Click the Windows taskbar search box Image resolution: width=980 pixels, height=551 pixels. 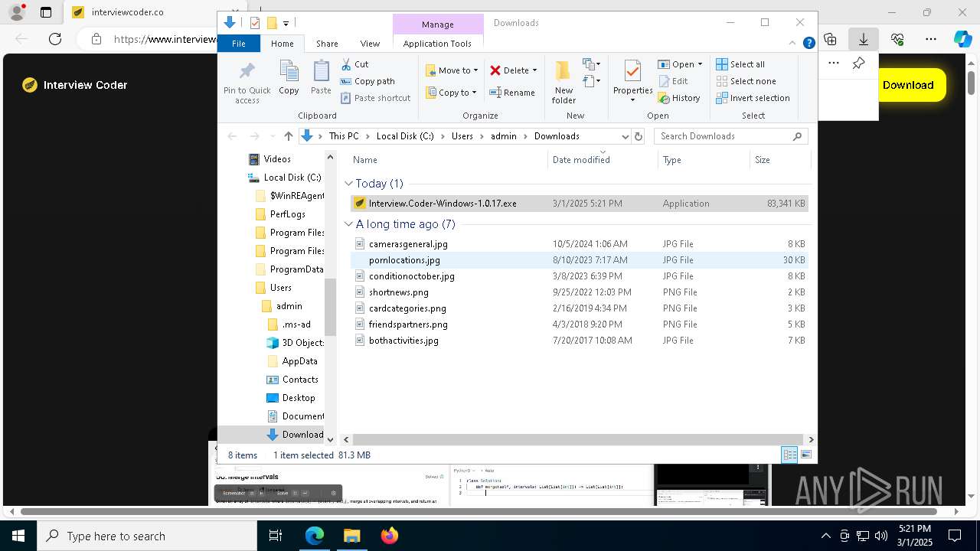147,536
